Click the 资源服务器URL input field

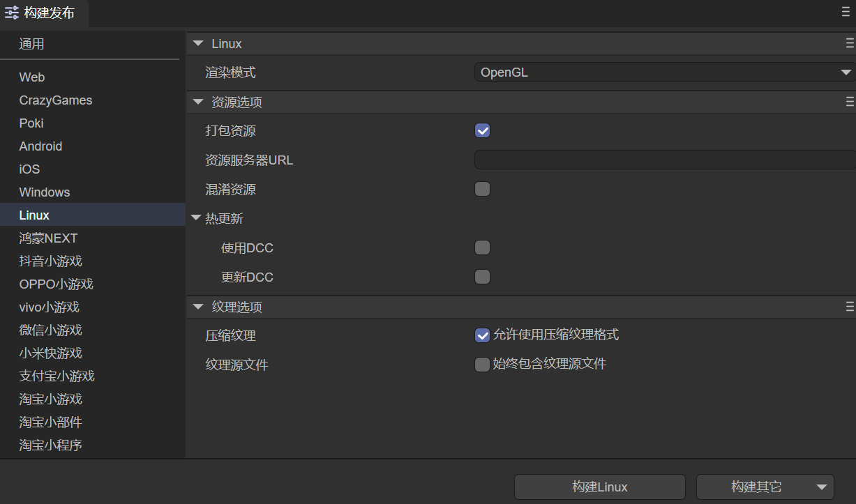click(664, 160)
